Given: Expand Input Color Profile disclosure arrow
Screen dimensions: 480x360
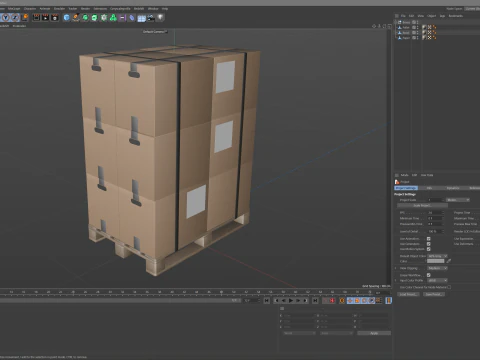Looking at the screenshot, I should [396, 280].
